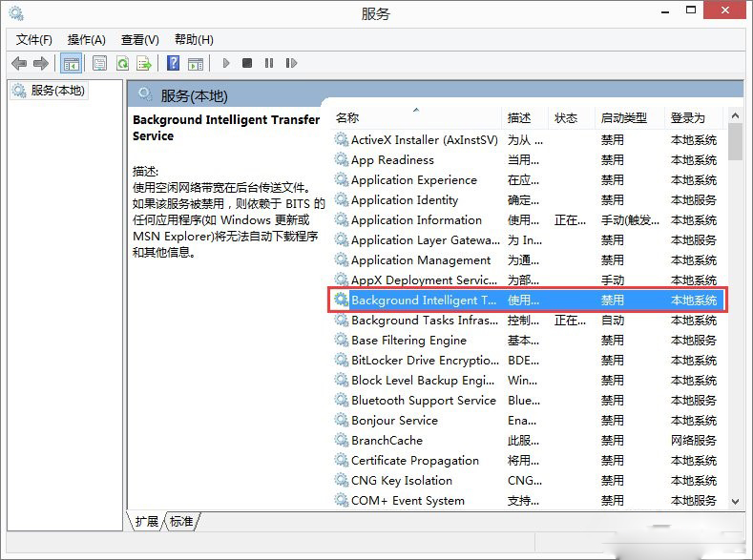Image resolution: width=753 pixels, height=560 pixels.
Task: Click the Pause Service icon
Action: point(269,63)
